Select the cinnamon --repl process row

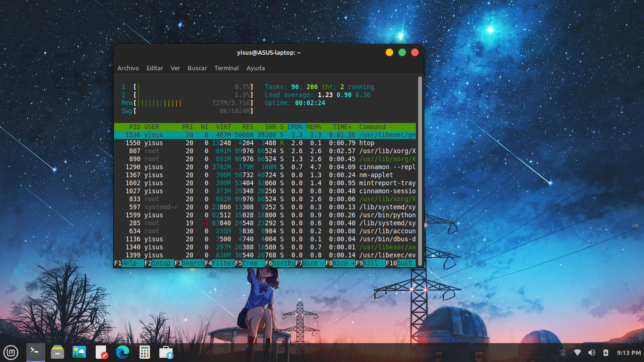(265, 167)
